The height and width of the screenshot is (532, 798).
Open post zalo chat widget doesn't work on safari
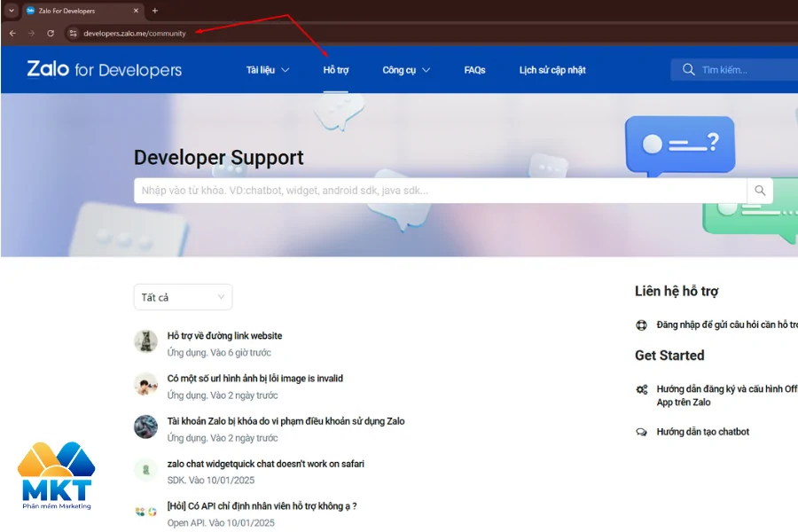pos(266,464)
